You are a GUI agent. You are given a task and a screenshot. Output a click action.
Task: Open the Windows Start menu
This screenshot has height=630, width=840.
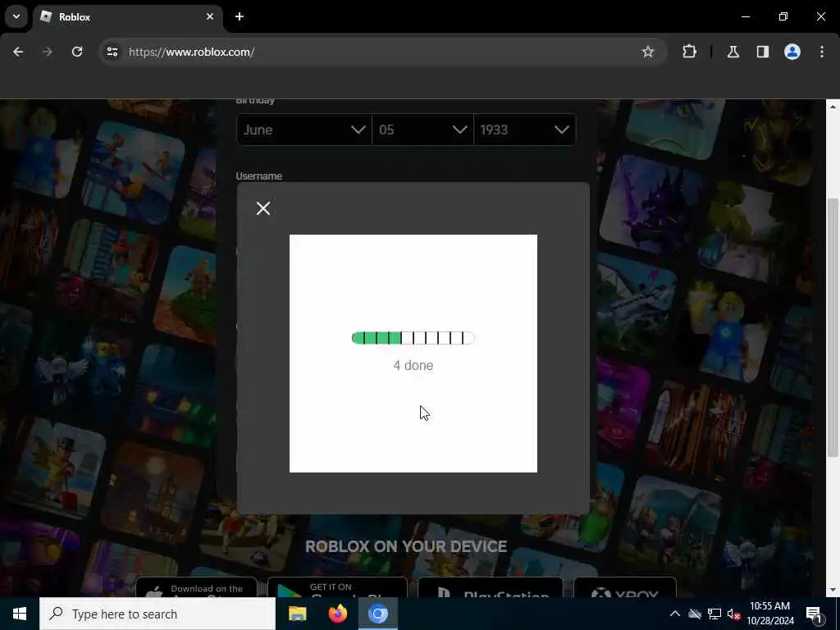(20, 614)
